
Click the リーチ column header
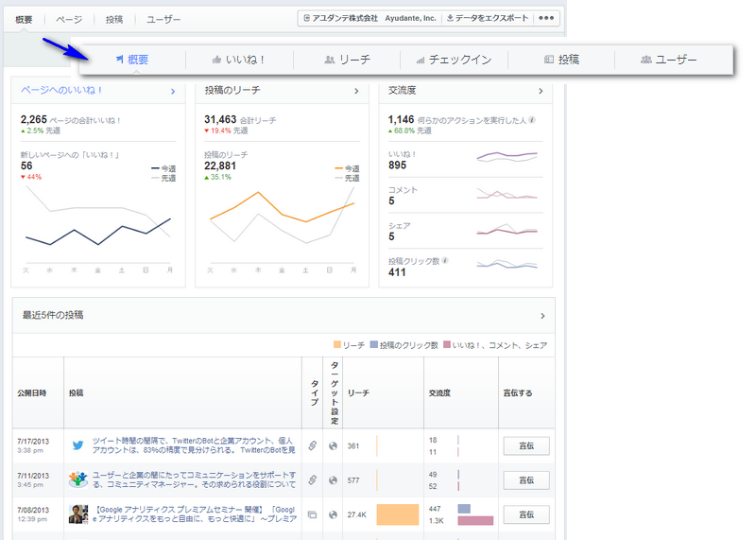(358, 393)
